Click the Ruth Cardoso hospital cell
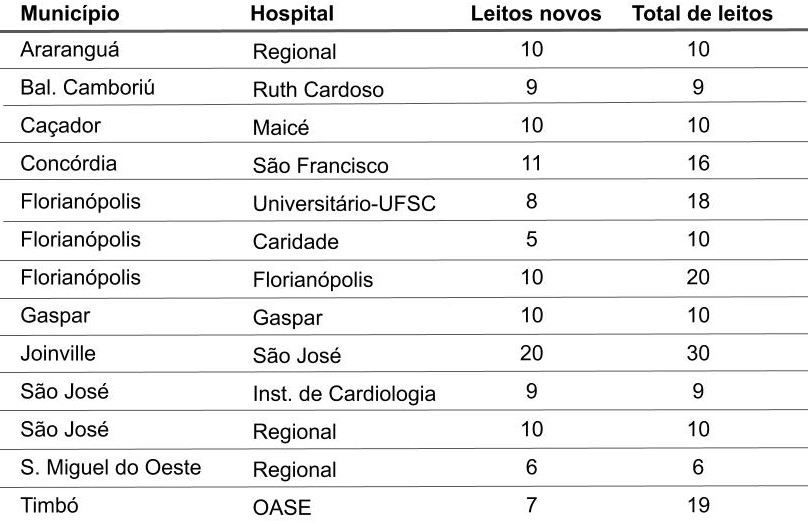This screenshot has height=524, width=808. 318,90
